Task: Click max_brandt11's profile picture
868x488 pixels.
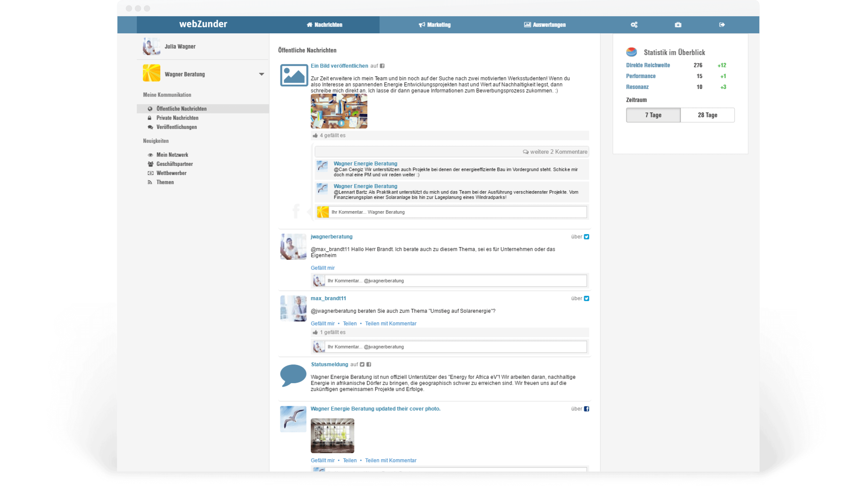Action: pyautogui.click(x=293, y=308)
